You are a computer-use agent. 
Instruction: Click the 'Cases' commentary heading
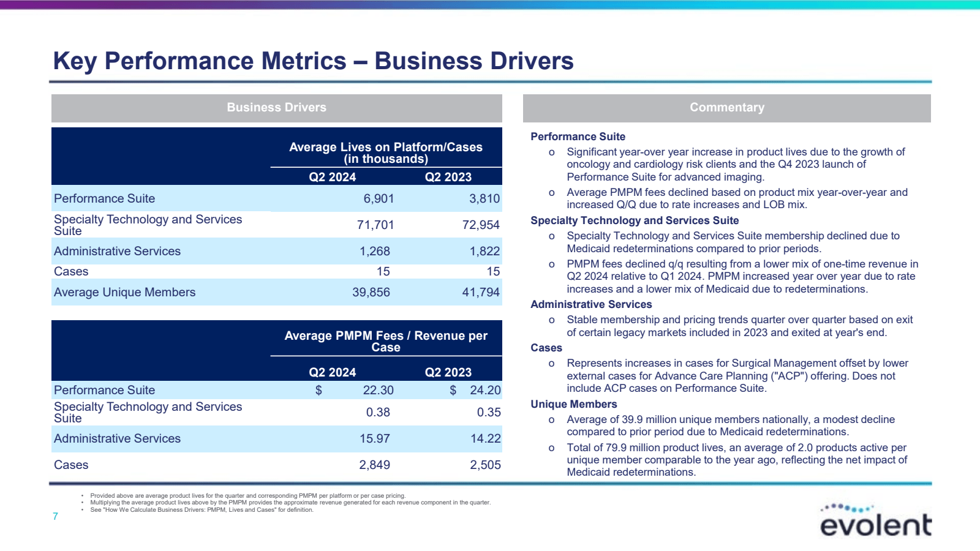(546, 348)
